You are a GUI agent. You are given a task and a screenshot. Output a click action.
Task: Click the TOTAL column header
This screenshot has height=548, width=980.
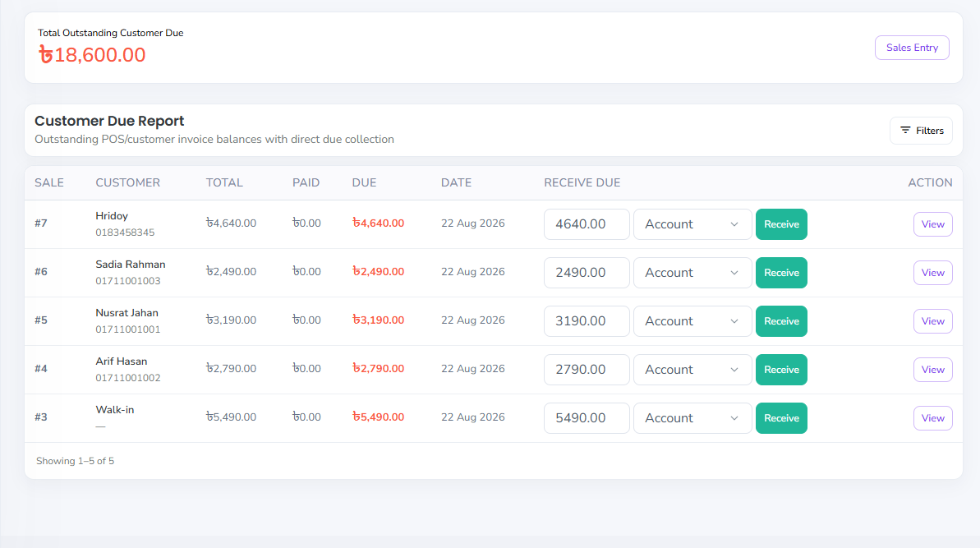(x=224, y=182)
